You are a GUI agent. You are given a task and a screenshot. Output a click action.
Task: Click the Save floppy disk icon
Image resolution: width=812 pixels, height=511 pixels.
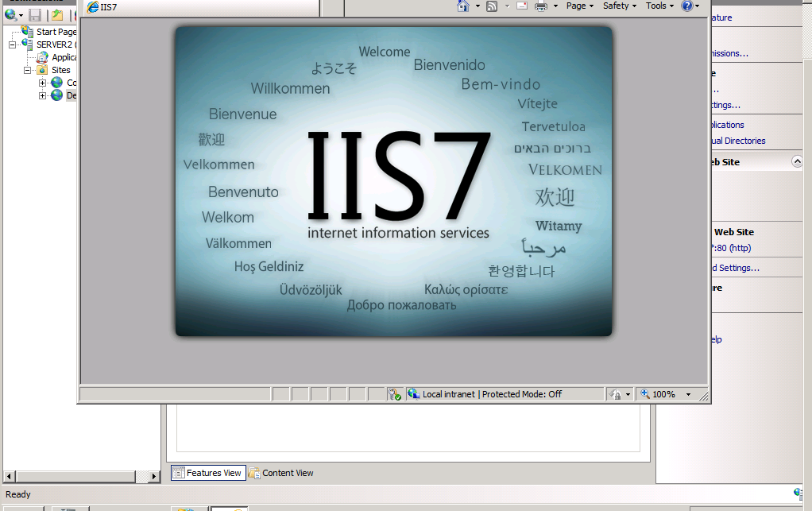[35, 15]
